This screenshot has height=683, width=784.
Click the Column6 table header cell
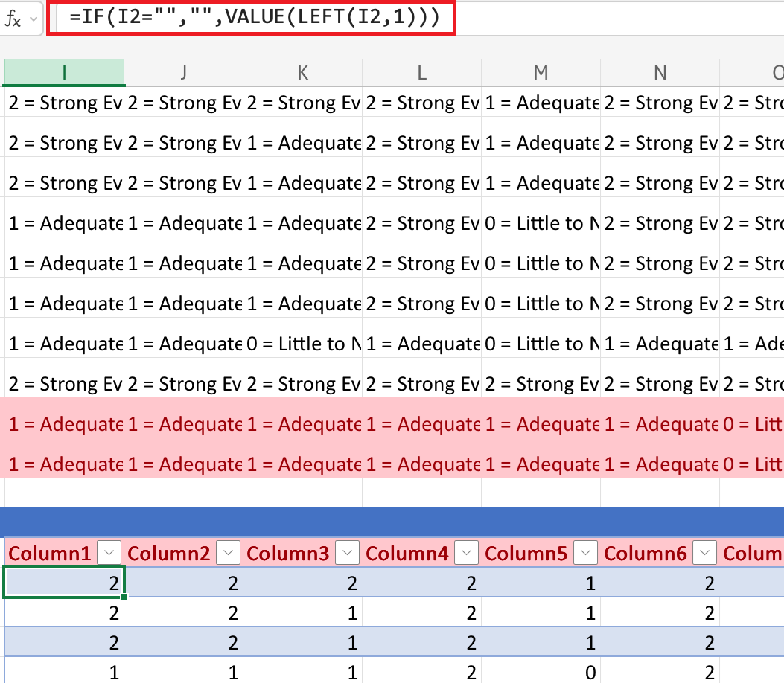tap(660, 553)
